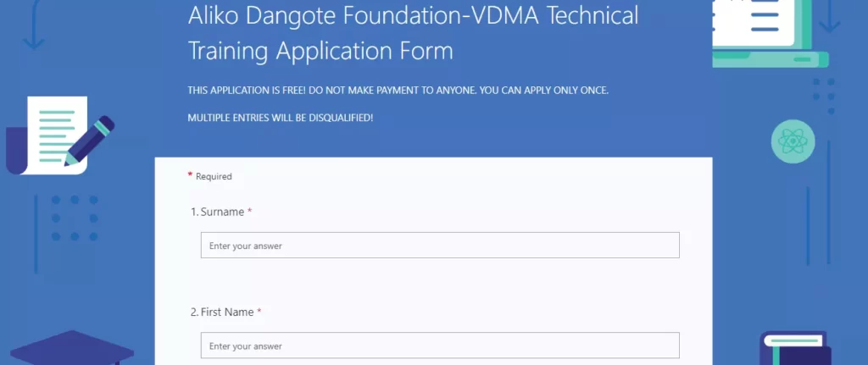Click the 'Surname' question label

(222, 212)
